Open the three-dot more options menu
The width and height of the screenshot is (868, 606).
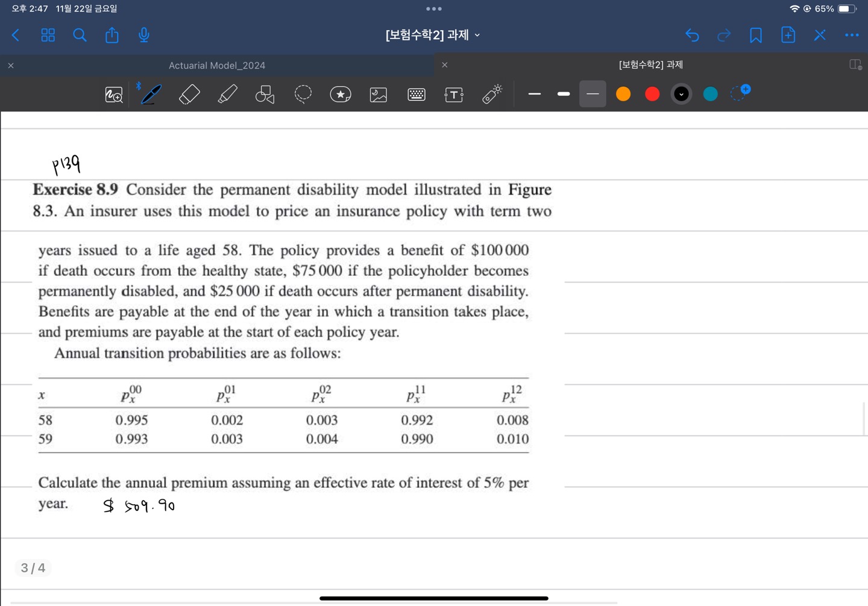click(x=852, y=35)
